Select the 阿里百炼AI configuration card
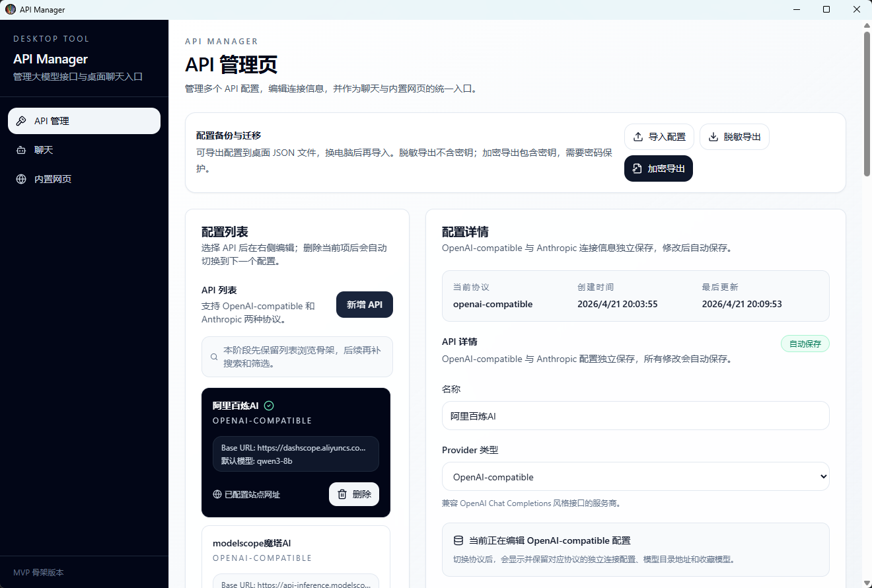This screenshot has height=588, width=872. tap(296, 453)
